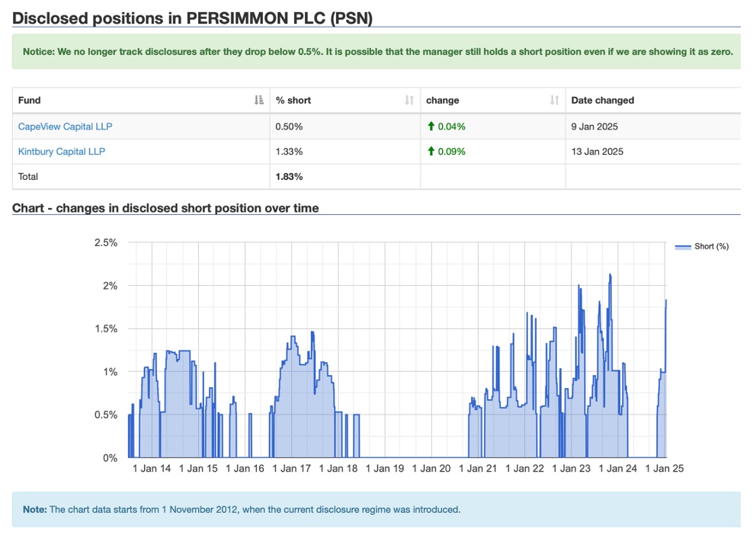Click x-axis label 1 Jan 21
The width and height of the screenshot is (756, 538).
click(x=478, y=468)
